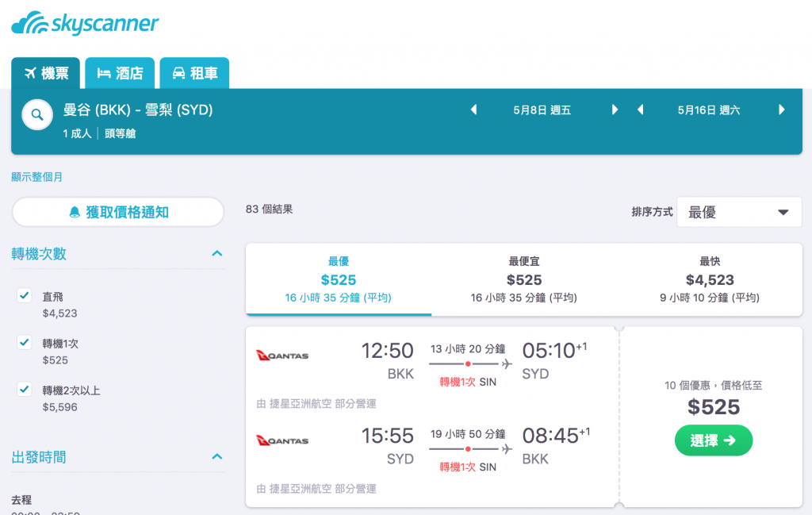
Task: Select the 最優 $525 results tab
Action: (x=338, y=279)
